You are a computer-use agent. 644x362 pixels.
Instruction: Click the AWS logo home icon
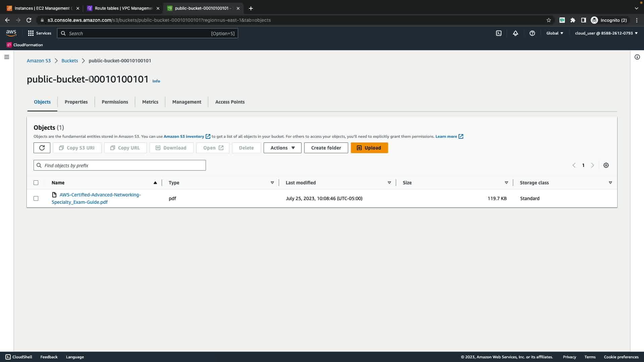[11, 33]
